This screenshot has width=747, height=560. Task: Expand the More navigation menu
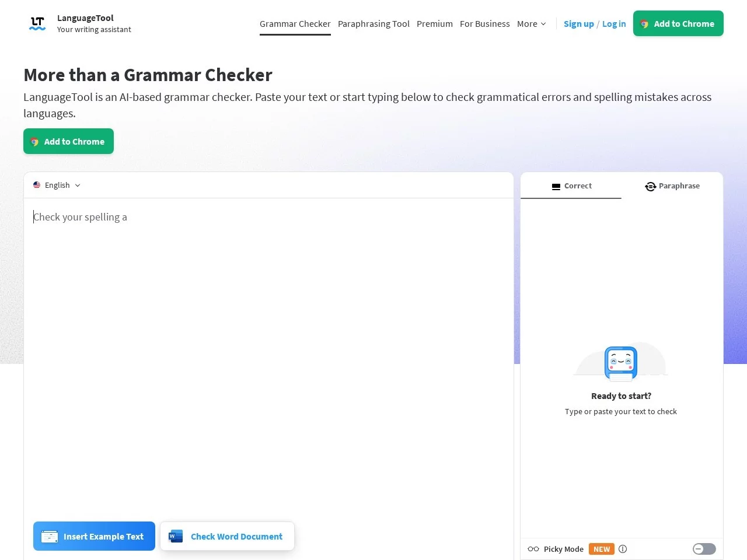(531, 24)
